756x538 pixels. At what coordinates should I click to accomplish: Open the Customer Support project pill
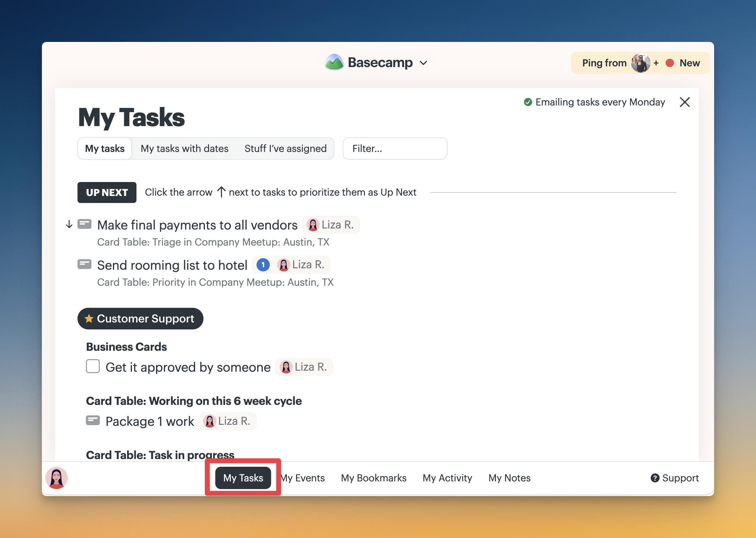click(x=140, y=319)
